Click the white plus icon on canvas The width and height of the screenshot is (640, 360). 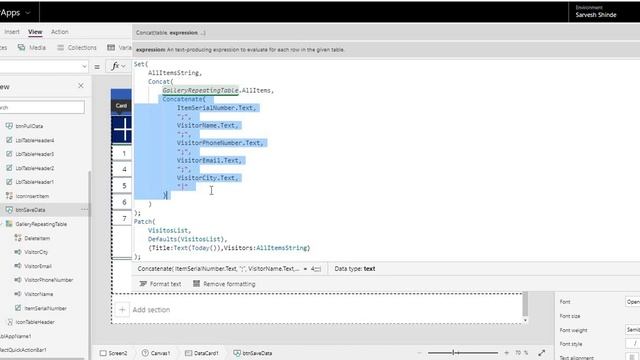pos(122,129)
